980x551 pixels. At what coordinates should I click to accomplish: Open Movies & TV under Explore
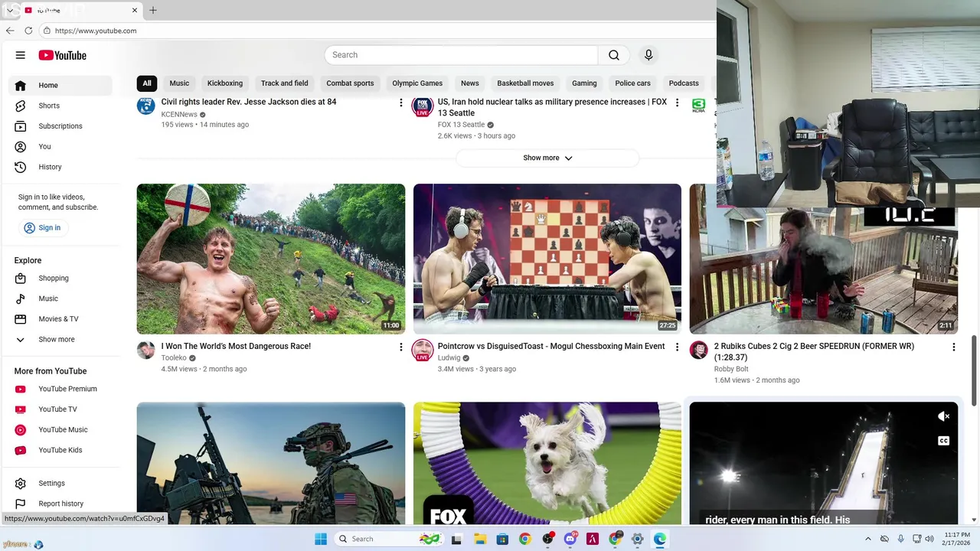[x=61, y=319]
